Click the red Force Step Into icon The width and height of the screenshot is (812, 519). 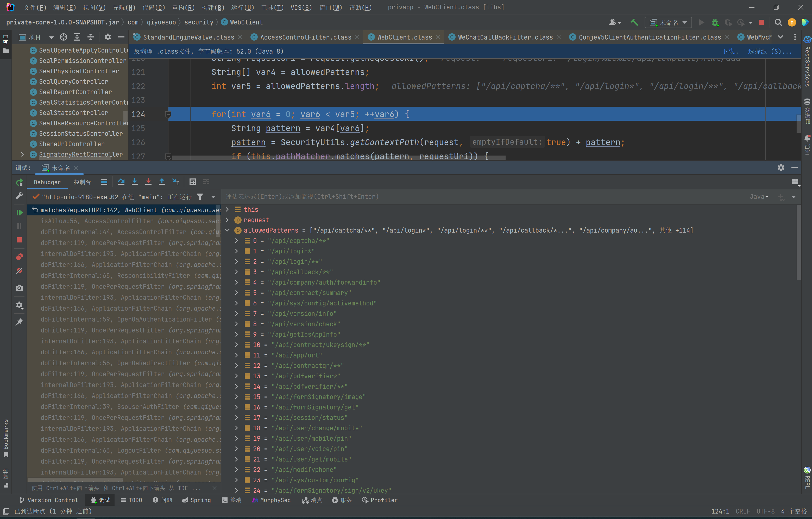(x=148, y=182)
